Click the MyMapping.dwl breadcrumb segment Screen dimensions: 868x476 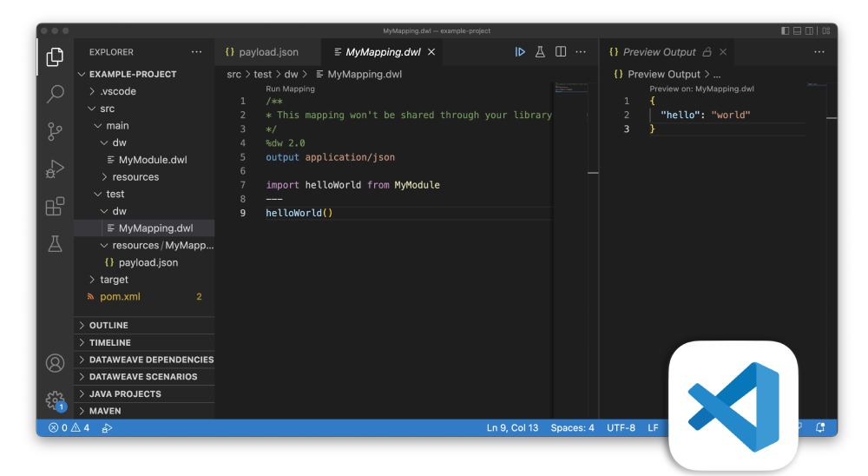[358, 74]
